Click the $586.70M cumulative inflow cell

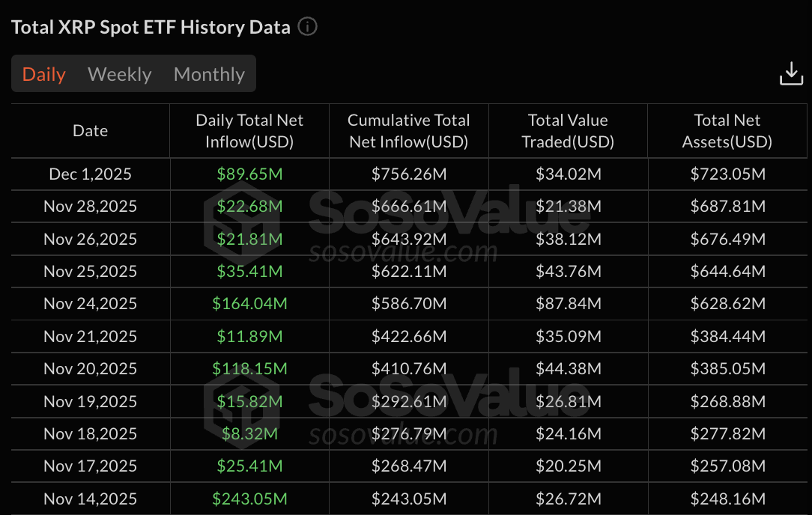(x=408, y=303)
